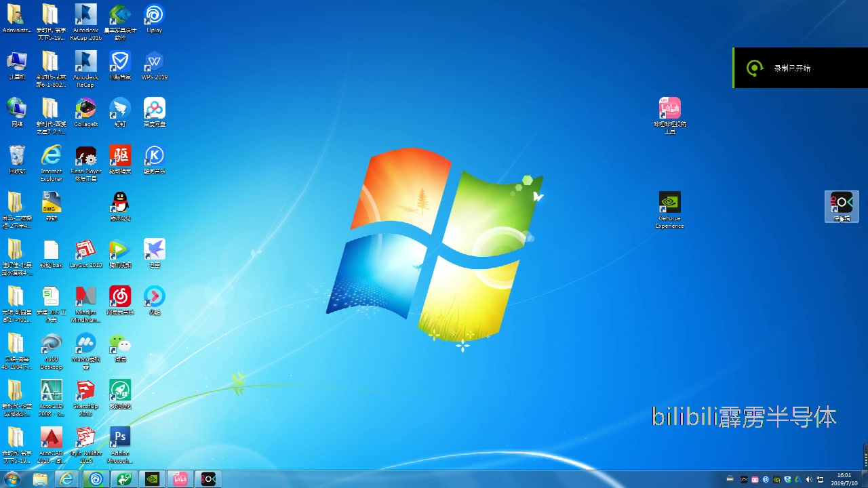
Task: Click the pink bilibili tray icon
Action: (x=755, y=480)
